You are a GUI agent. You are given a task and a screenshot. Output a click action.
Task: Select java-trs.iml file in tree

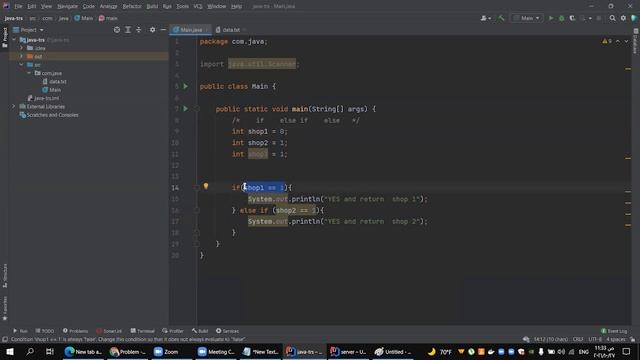click(43, 98)
